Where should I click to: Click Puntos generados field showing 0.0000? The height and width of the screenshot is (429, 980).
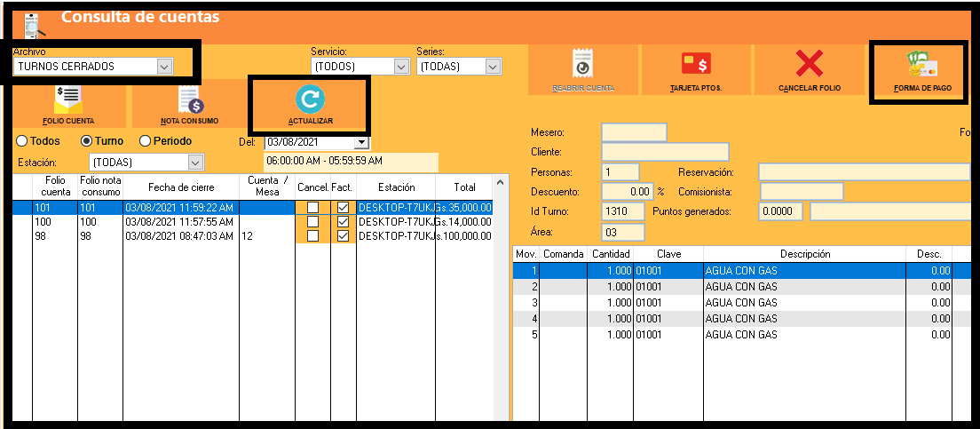tap(781, 211)
